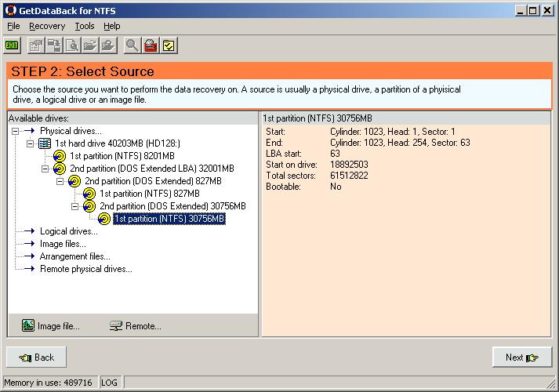The image size is (559, 392).
Task: Go to the next step with Next
Action: pyautogui.click(x=522, y=357)
